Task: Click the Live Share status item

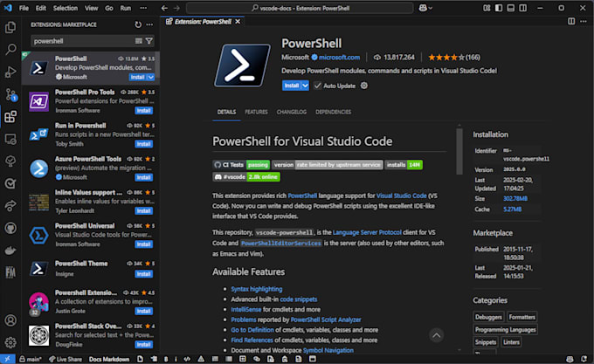Action: pyautogui.click(x=66, y=359)
